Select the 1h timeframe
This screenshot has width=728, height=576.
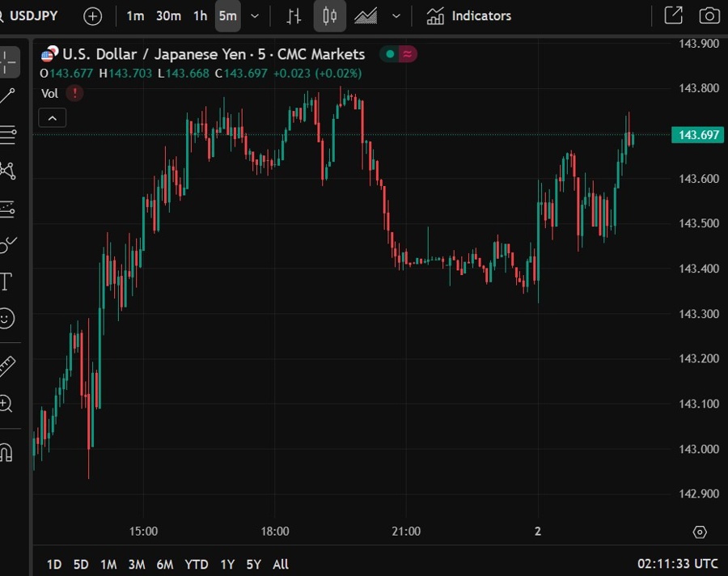coord(200,16)
